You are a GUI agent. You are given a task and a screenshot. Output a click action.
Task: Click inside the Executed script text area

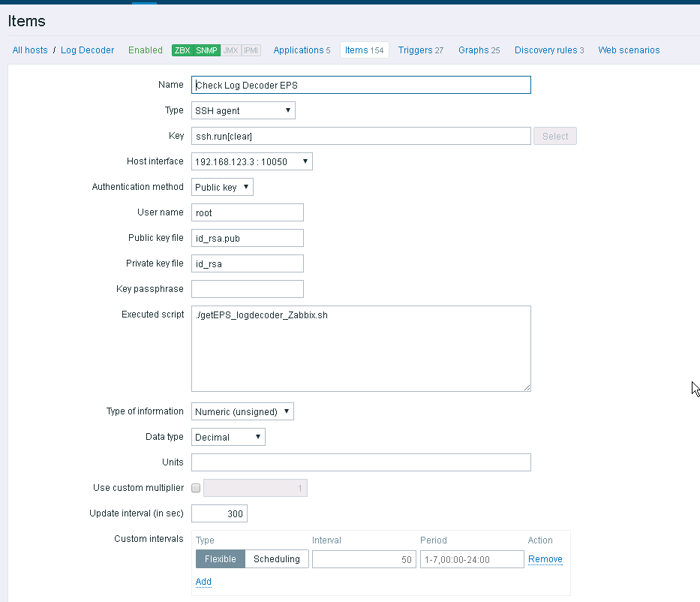point(360,348)
